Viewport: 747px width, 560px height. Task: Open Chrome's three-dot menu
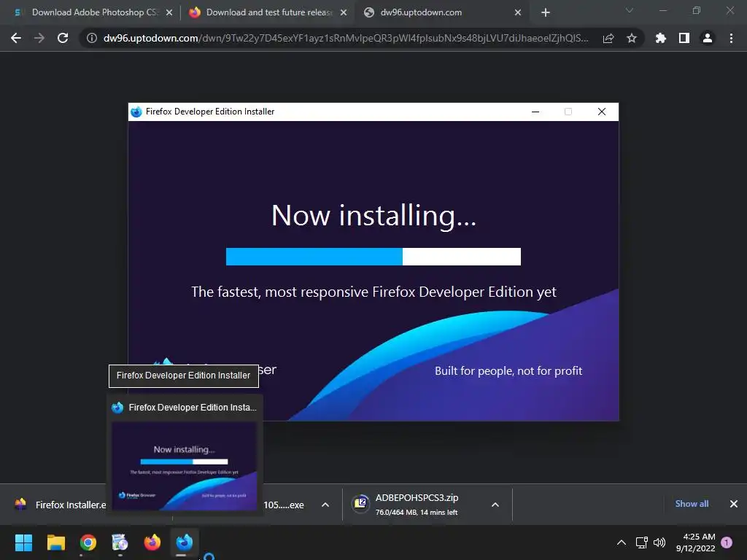[731, 38]
